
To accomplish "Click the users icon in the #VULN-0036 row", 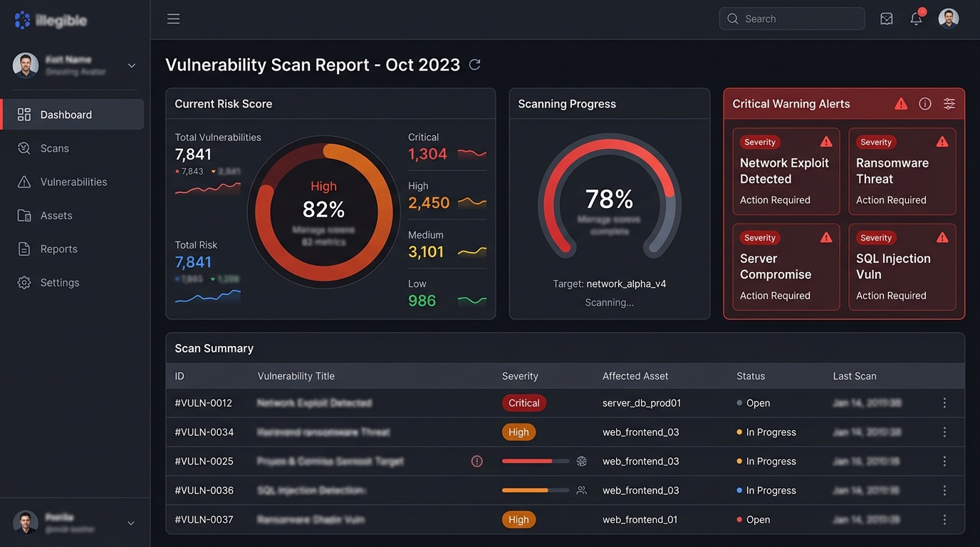I will (x=582, y=491).
